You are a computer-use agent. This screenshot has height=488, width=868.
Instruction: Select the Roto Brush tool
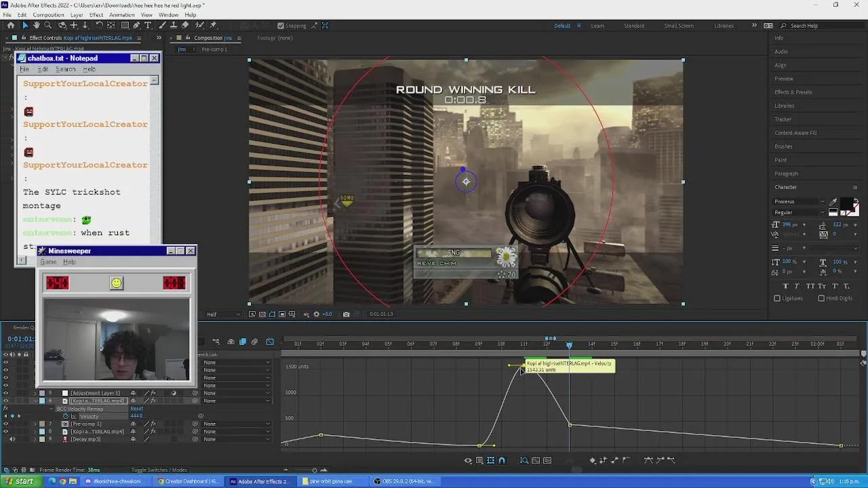click(200, 25)
